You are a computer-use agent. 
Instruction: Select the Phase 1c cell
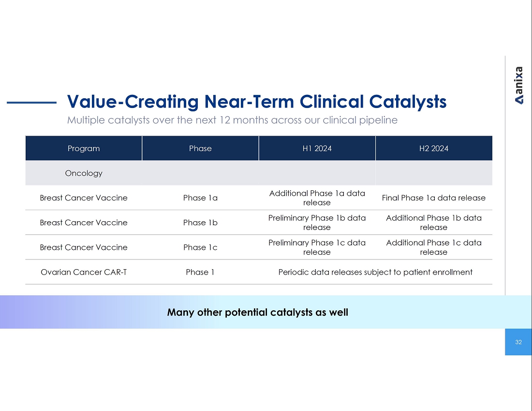point(200,247)
